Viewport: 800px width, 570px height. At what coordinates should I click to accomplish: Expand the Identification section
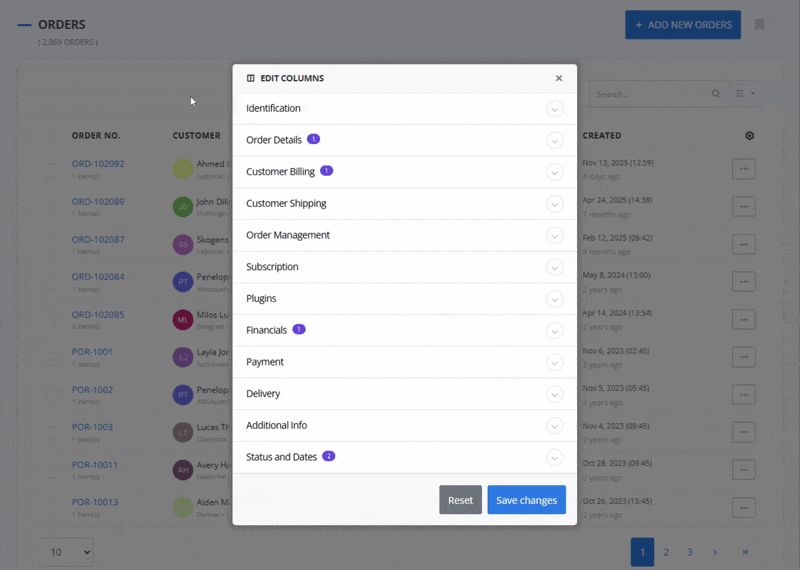[554, 109]
